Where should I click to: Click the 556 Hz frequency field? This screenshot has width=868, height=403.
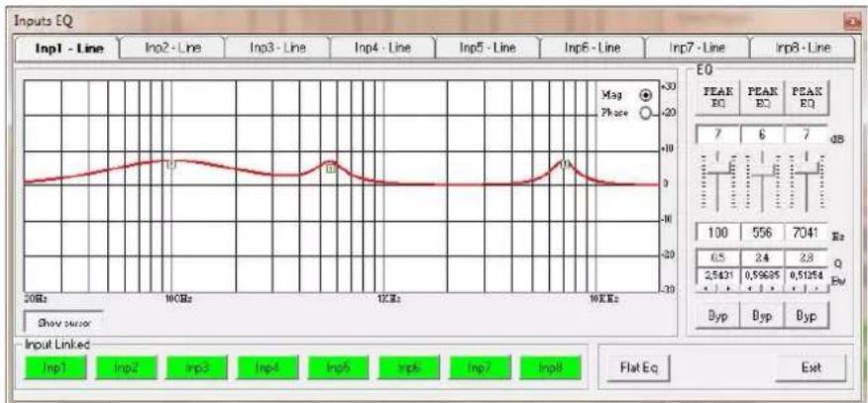762,233
